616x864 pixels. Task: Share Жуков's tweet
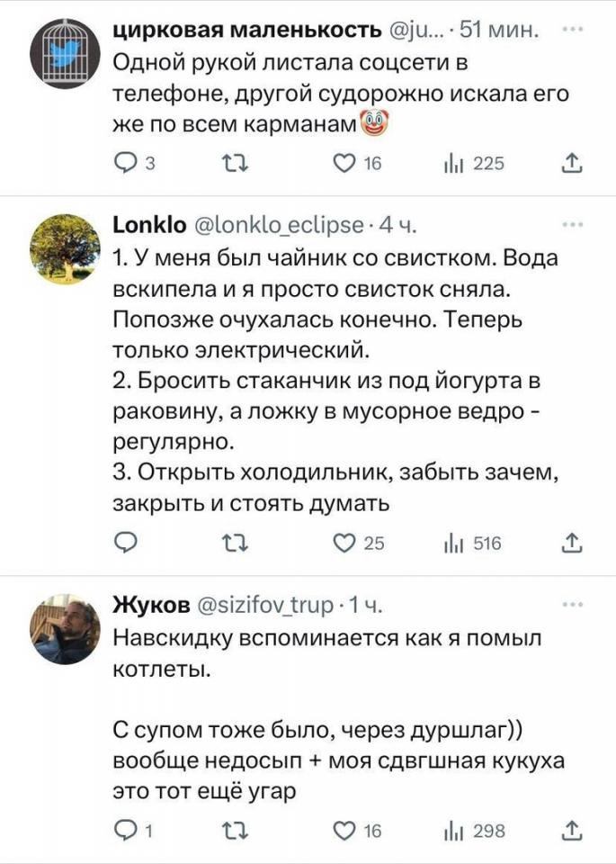pyautogui.click(x=570, y=831)
